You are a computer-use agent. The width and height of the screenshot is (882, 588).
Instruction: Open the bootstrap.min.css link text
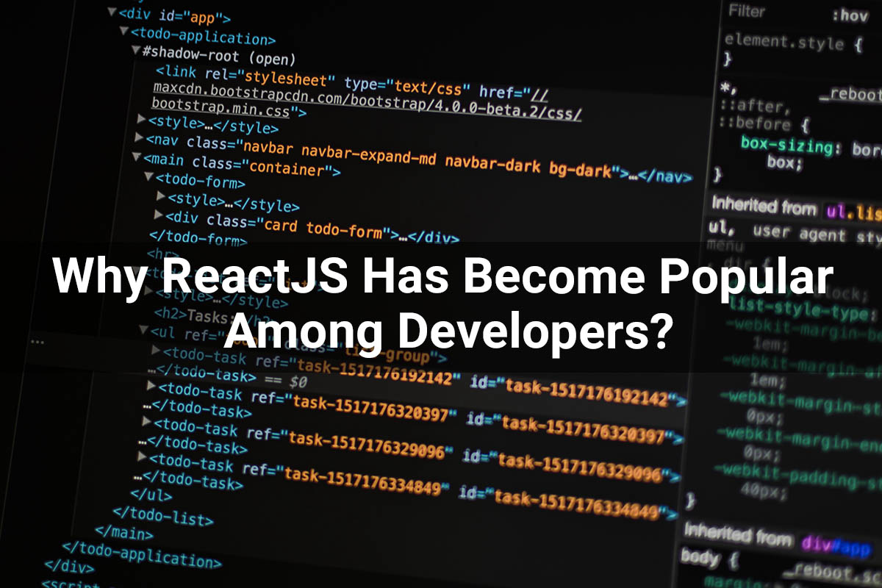coord(221,108)
